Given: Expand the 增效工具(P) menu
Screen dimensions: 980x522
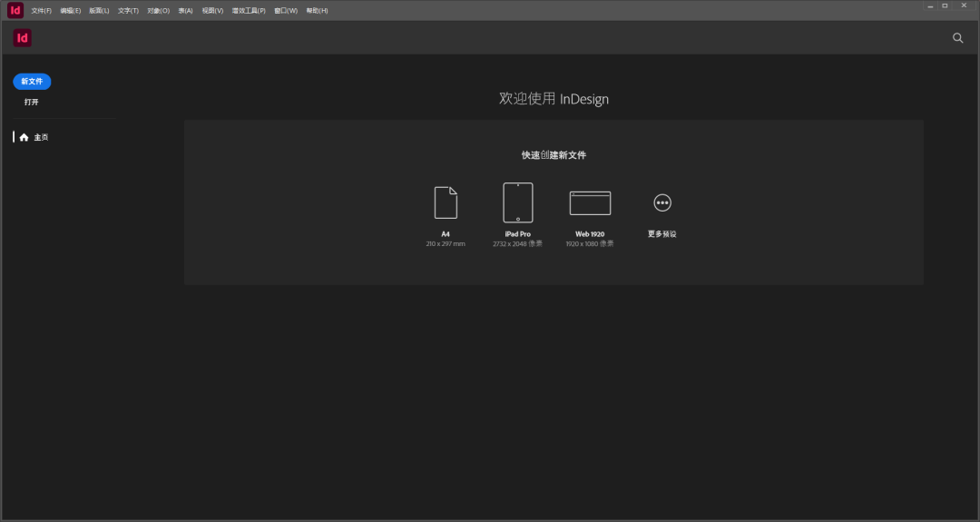Looking at the screenshot, I should pos(249,11).
